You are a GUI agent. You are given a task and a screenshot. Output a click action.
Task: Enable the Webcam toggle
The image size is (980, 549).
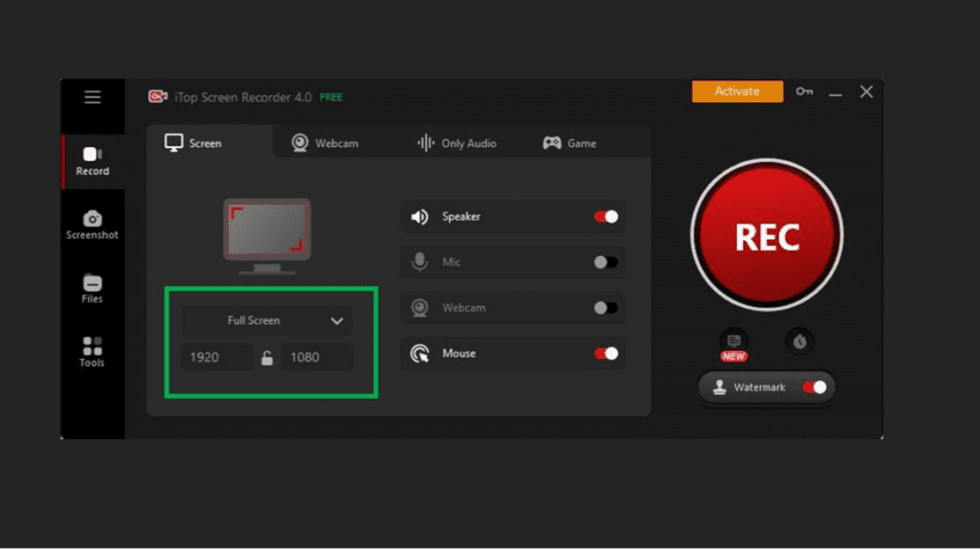606,308
